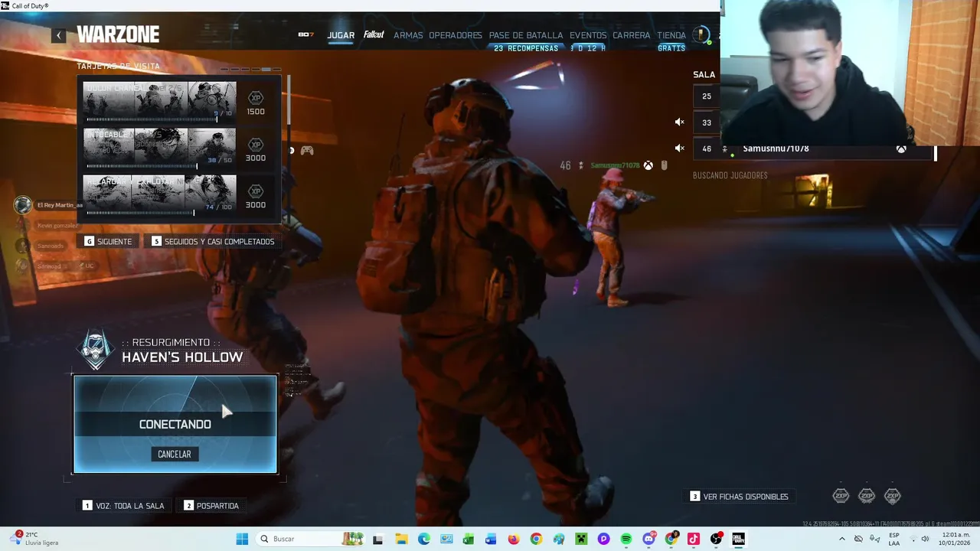
Task: Click VER FICHAS DISPONIBLES button
Action: coord(739,497)
